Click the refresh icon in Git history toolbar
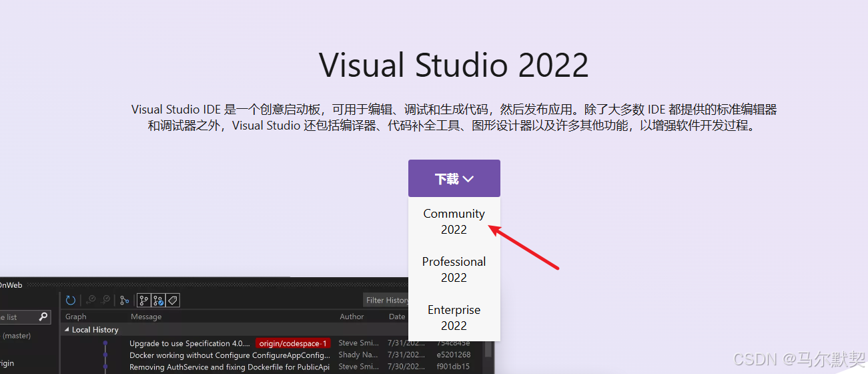 (70, 300)
